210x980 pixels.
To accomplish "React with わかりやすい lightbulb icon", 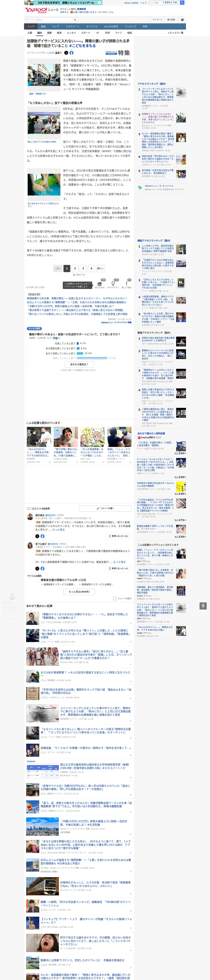I will [113, 284].
